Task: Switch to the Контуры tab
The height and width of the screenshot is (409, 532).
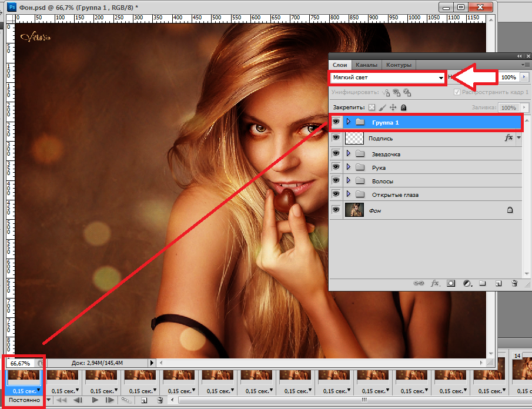Action: coord(399,65)
